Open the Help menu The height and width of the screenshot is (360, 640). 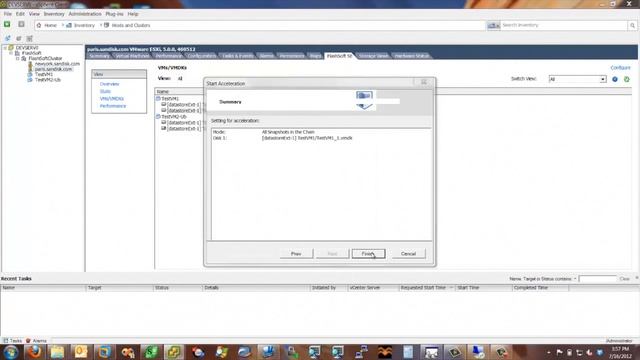coord(133,14)
